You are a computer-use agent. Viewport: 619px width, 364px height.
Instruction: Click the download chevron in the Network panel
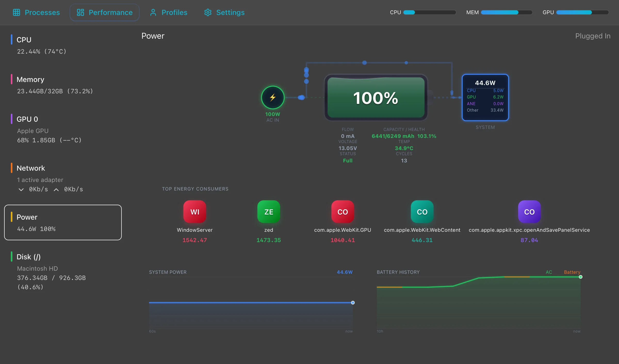pyautogui.click(x=21, y=189)
